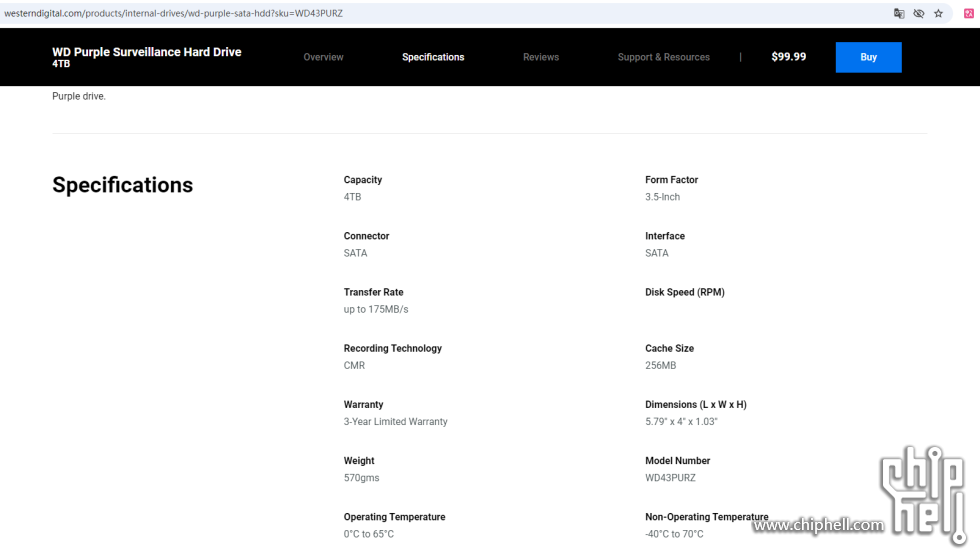Click the Dimensions (L x W x H) label
The width and height of the screenshot is (980, 560).
point(696,404)
